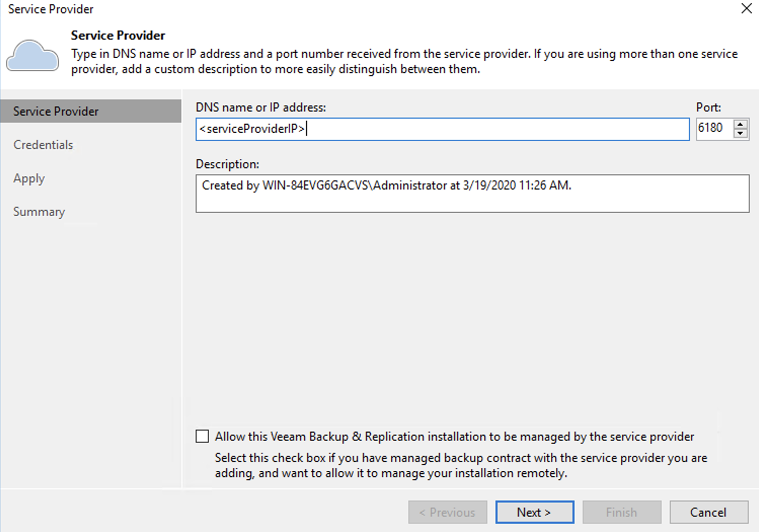759x532 pixels.
Task: Cancel the Service Provider wizard
Action: coord(709,512)
